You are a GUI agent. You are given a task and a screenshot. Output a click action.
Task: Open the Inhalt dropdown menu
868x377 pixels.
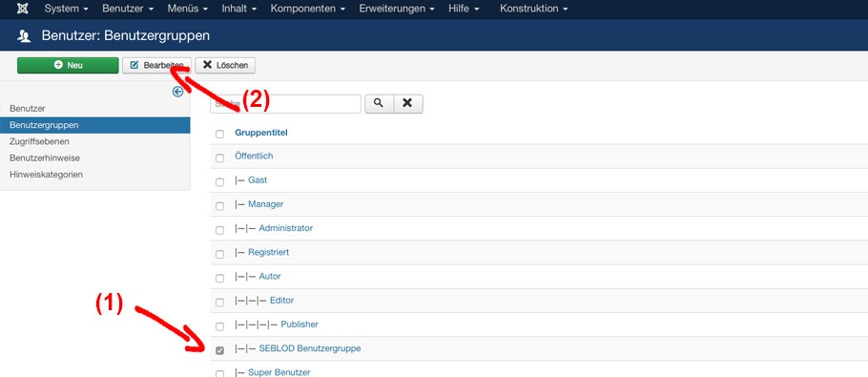239,9
